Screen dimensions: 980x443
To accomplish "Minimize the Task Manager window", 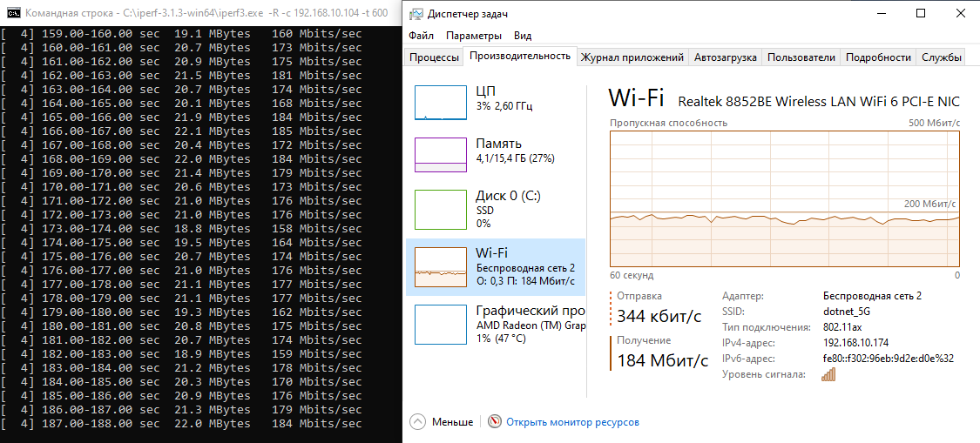I will coord(883,13).
